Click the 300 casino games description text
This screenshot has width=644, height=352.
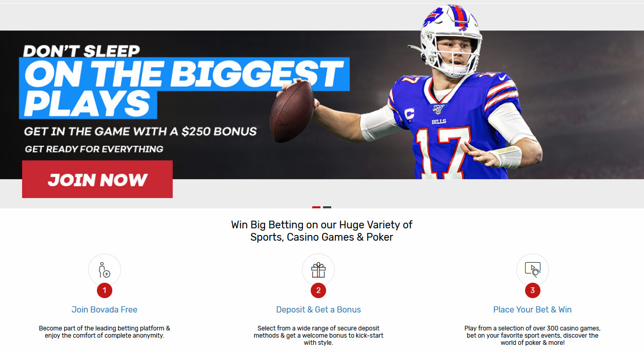point(533,336)
